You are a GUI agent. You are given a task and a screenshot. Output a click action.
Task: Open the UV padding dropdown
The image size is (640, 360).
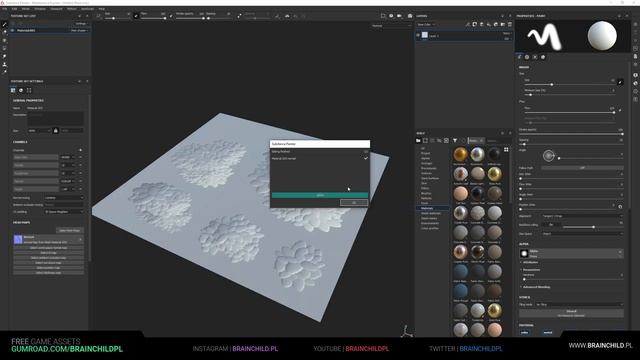point(64,212)
